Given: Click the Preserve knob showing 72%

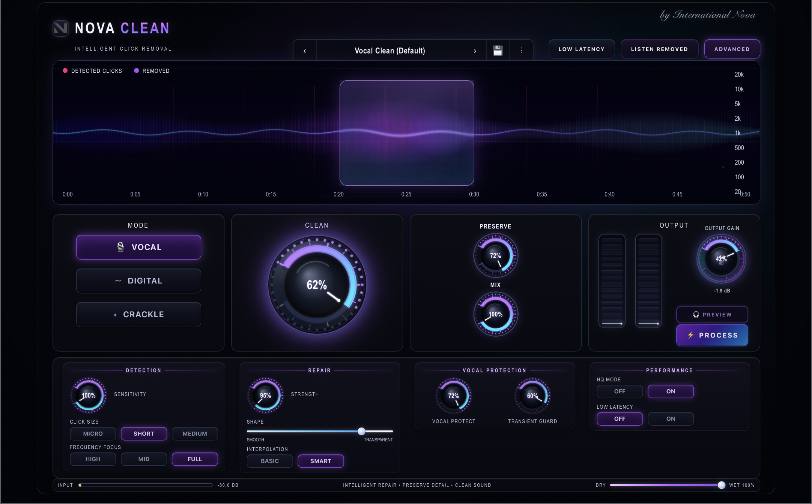Looking at the screenshot, I should (x=496, y=256).
